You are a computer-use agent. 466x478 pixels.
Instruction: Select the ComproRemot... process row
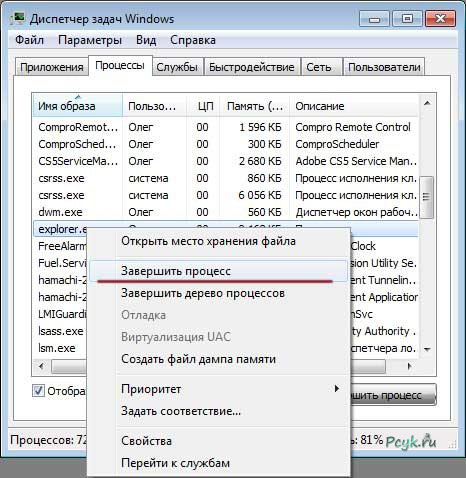tap(225, 127)
